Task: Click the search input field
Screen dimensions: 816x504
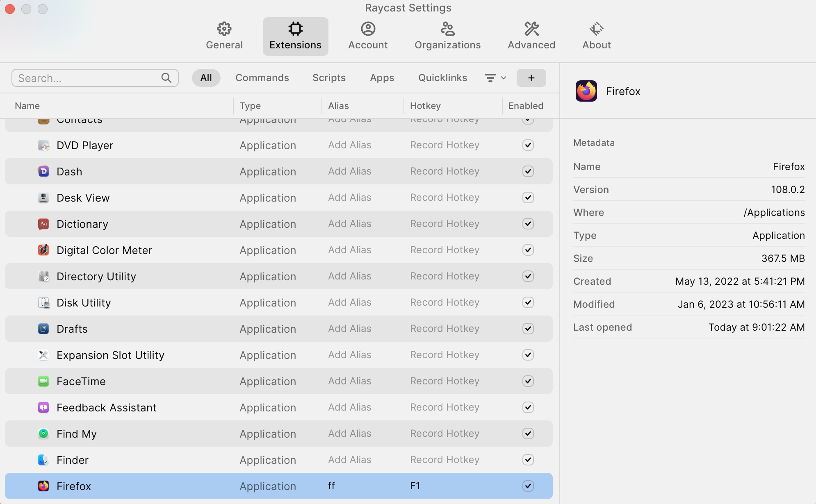Action: (x=95, y=77)
